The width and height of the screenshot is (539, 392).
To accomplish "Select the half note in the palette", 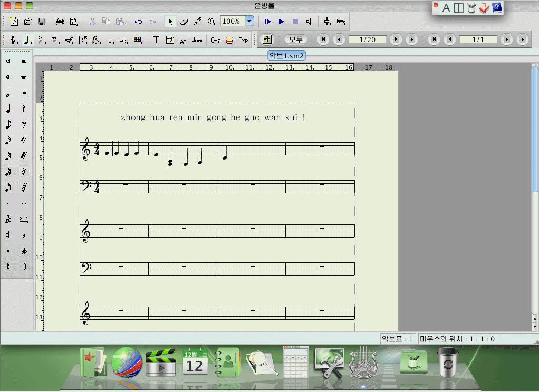I will coord(8,93).
